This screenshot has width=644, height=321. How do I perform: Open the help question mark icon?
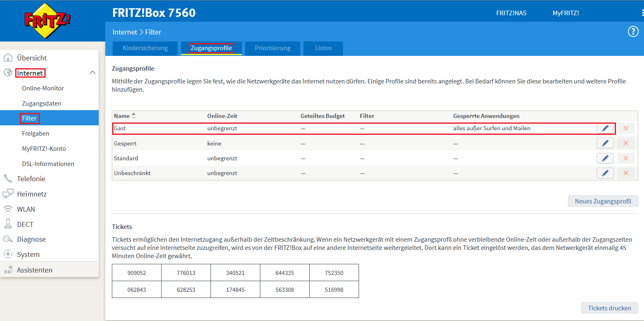(633, 32)
